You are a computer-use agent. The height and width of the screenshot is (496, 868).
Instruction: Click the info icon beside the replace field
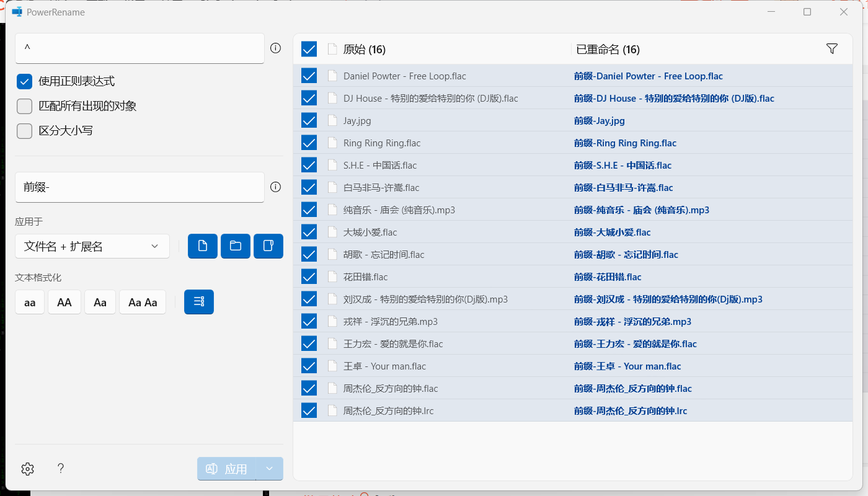click(276, 187)
